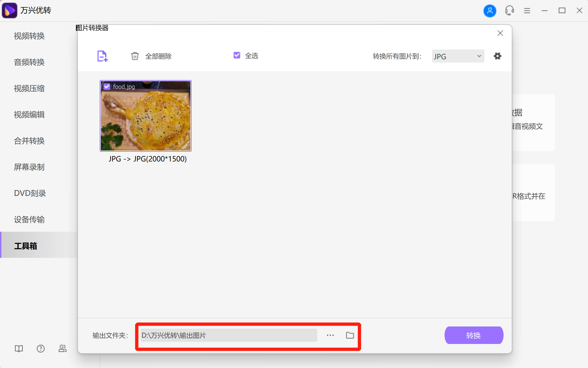Image resolution: width=588 pixels, height=368 pixels.
Task: Click the user guide book icon
Action: (19, 349)
